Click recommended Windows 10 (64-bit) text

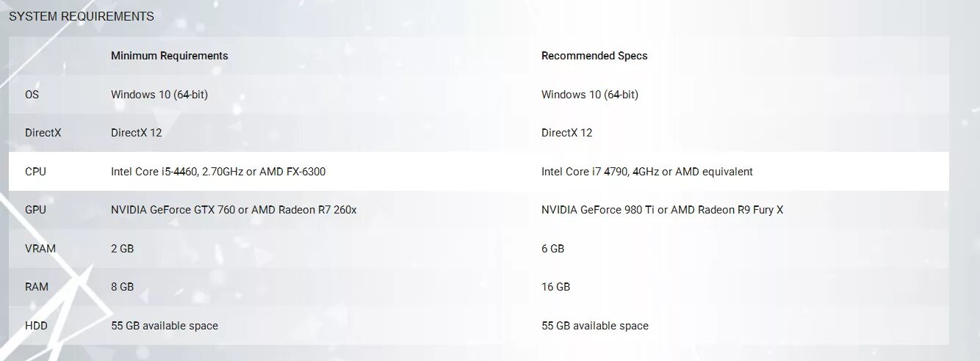point(589,95)
